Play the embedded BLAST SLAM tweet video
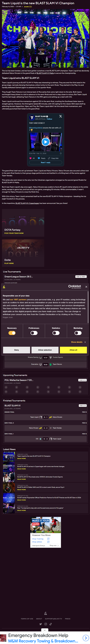 45,142
